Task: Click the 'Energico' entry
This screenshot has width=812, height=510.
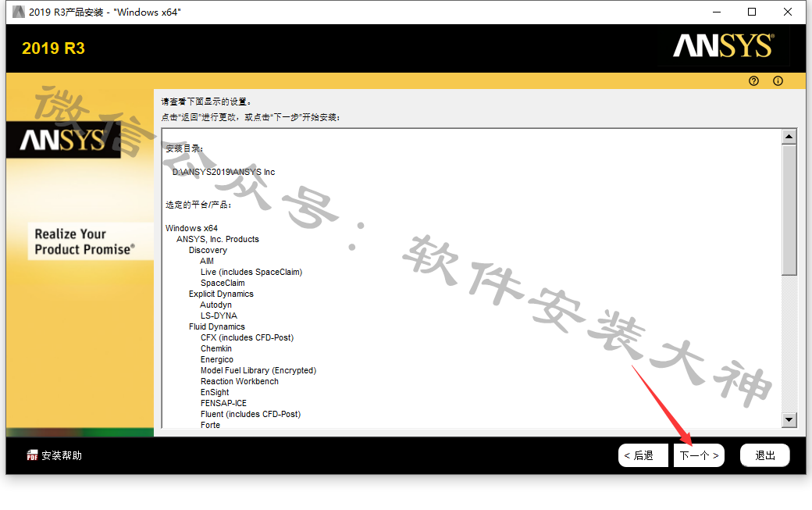Action: point(217,359)
